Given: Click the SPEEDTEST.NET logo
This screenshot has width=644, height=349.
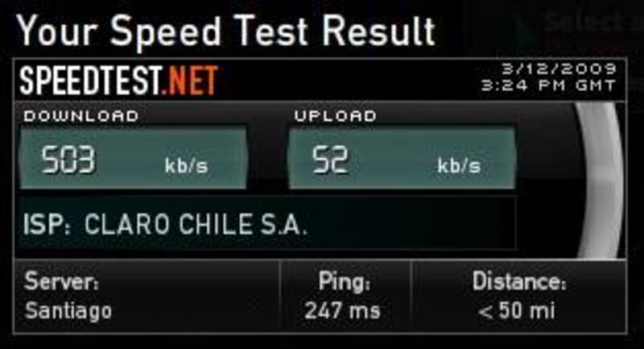Looking at the screenshot, I should click(x=118, y=80).
